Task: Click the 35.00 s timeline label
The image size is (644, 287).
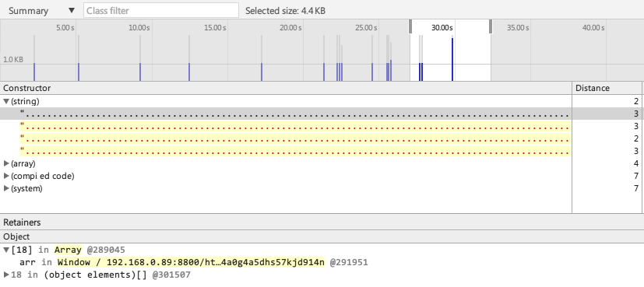Action: (x=518, y=28)
